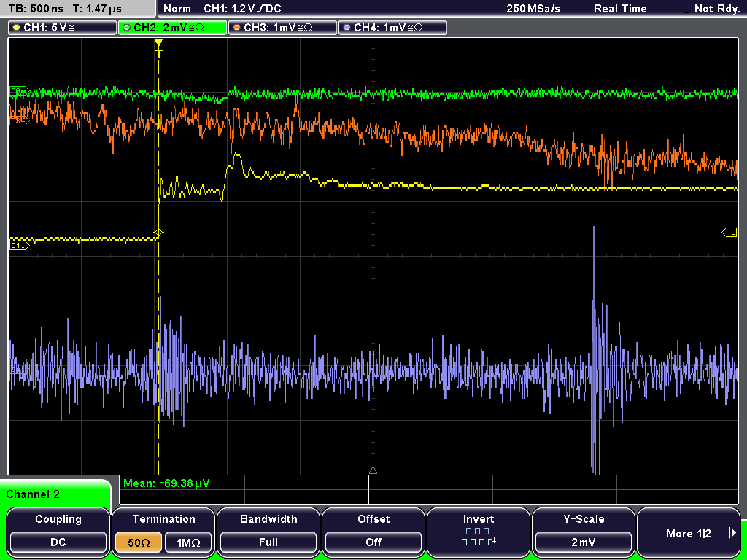Click the C2 green channel reference marker
747x560 pixels.
(19, 90)
